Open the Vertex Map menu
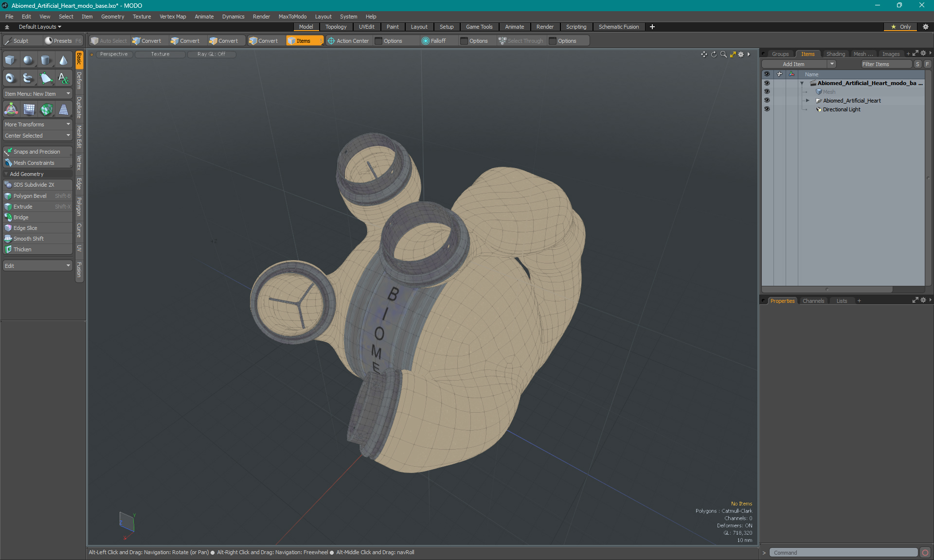The width and height of the screenshot is (934, 560). pyautogui.click(x=173, y=17)
